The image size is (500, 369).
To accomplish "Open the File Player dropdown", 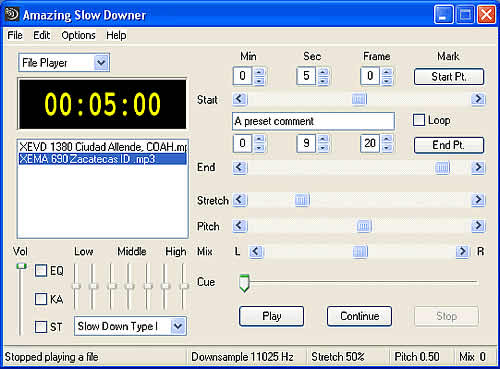I will 101,63.
